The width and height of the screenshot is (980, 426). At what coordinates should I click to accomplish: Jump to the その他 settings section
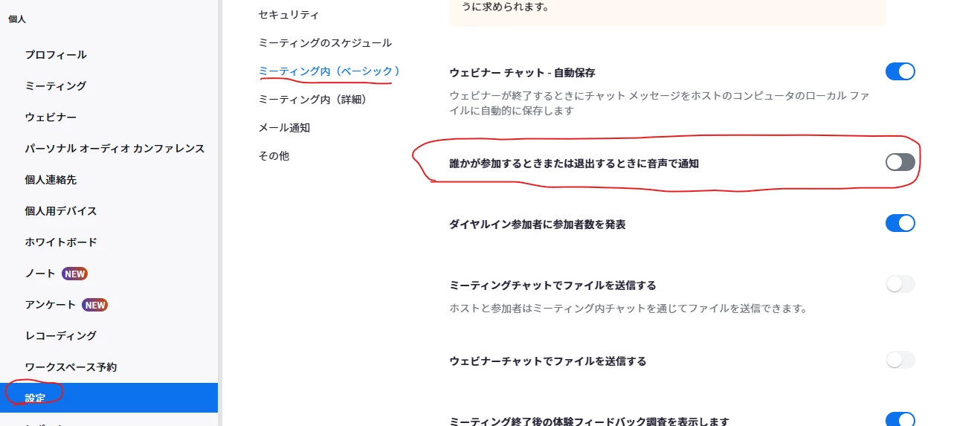[274, 156]
